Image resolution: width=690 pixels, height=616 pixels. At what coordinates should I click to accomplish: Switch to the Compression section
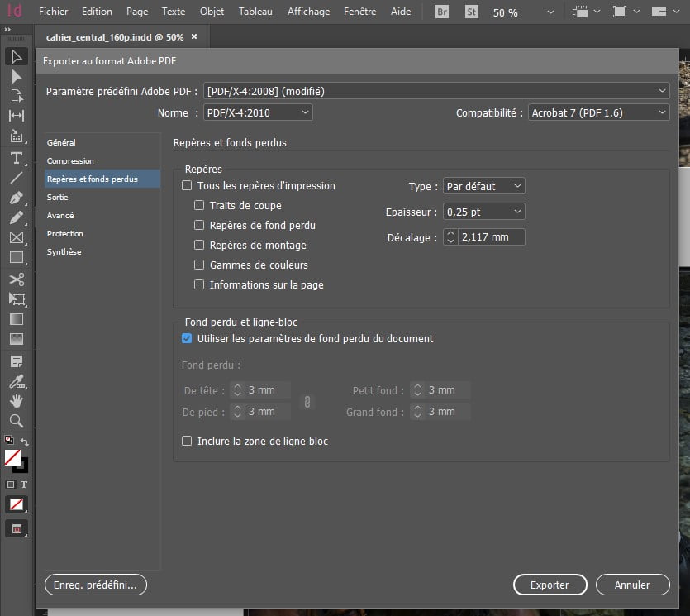coord(70,161)
